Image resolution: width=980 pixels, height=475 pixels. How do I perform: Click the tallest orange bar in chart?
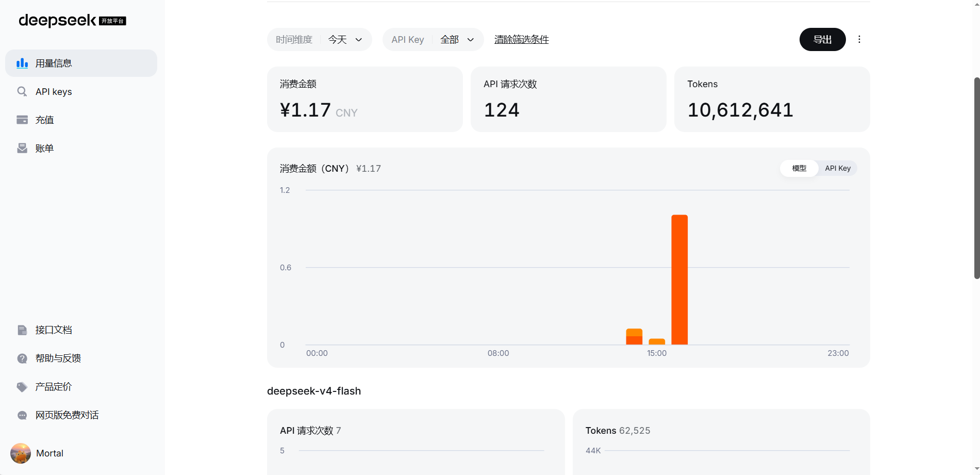[x=679, y=280]
